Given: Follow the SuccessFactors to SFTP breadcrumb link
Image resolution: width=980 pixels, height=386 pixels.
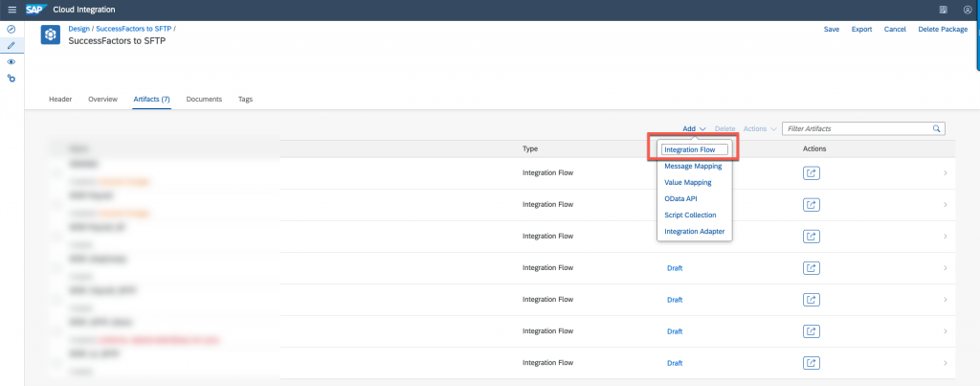Looking at the screenshot, I should point(134,29).
